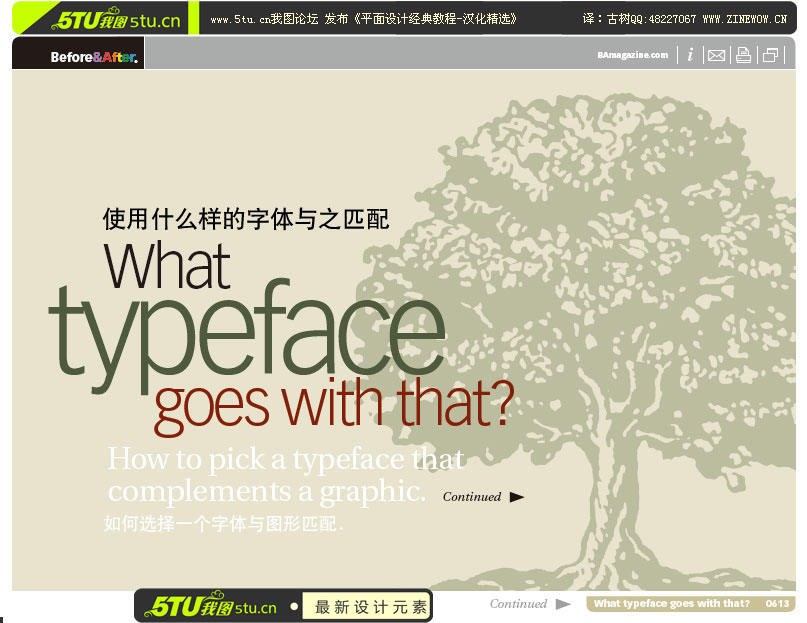The height and width of the screenshot is (623, 807).
Task: Click the overlapping windows view icon
Action: pos(770,55)
